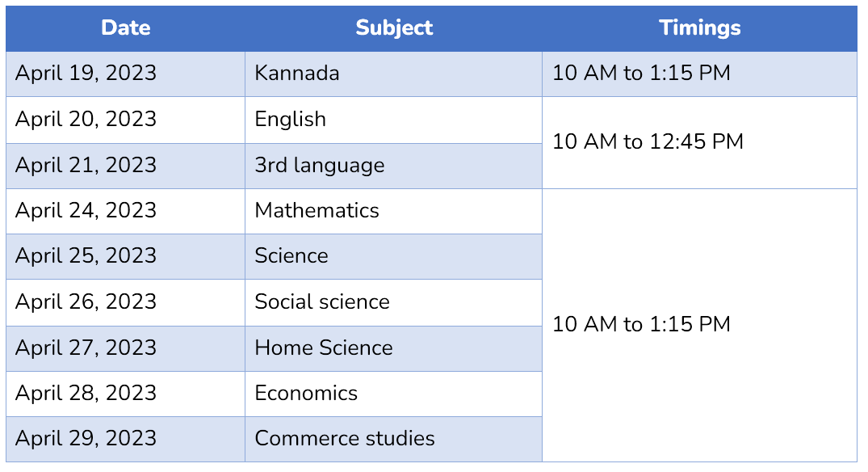
Task: Click the 3rd language cell
Action: [393, 166]
